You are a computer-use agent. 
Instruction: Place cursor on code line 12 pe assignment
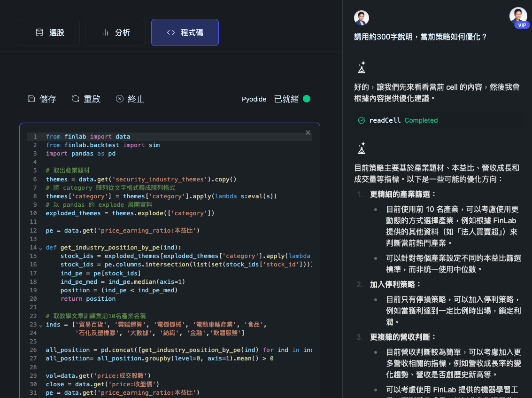(122, 230)
